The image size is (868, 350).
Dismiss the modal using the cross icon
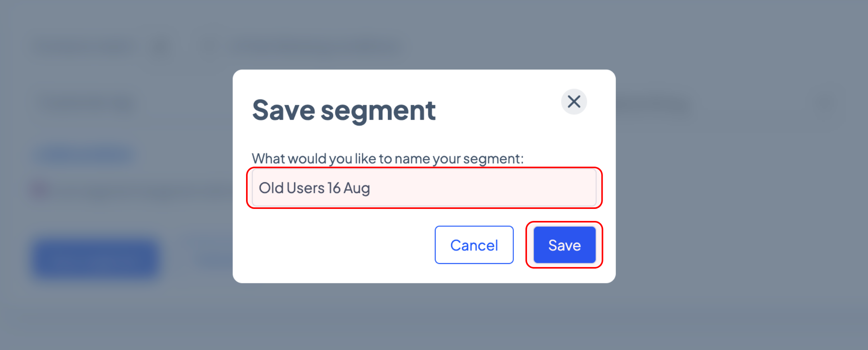tap(574, 102)
